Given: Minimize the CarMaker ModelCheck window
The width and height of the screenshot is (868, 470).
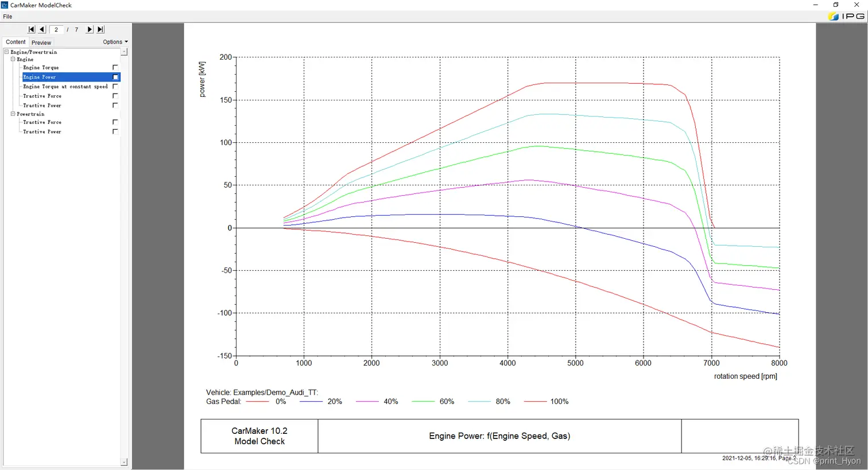Looking at the screenshot, I should [815, 5].
